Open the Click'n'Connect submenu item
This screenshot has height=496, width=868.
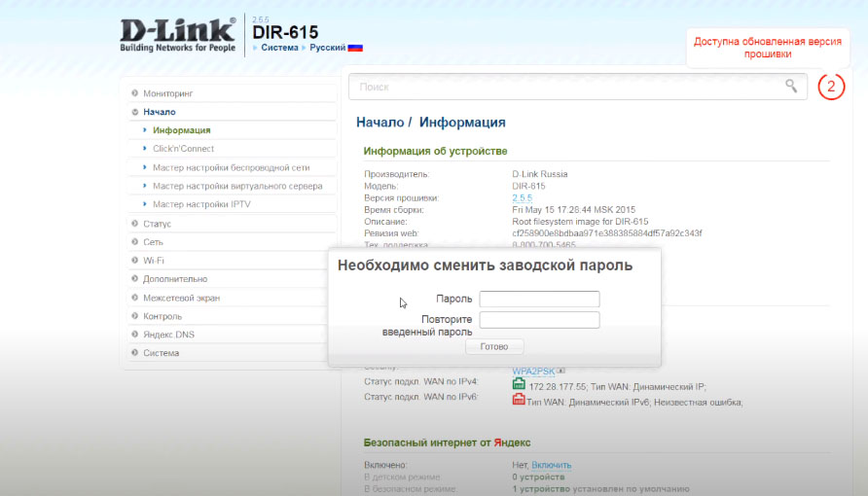(183, 149)
